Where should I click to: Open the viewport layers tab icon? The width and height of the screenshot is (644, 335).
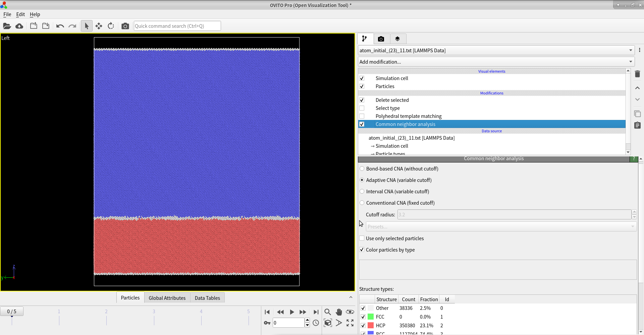click(397, 39)
